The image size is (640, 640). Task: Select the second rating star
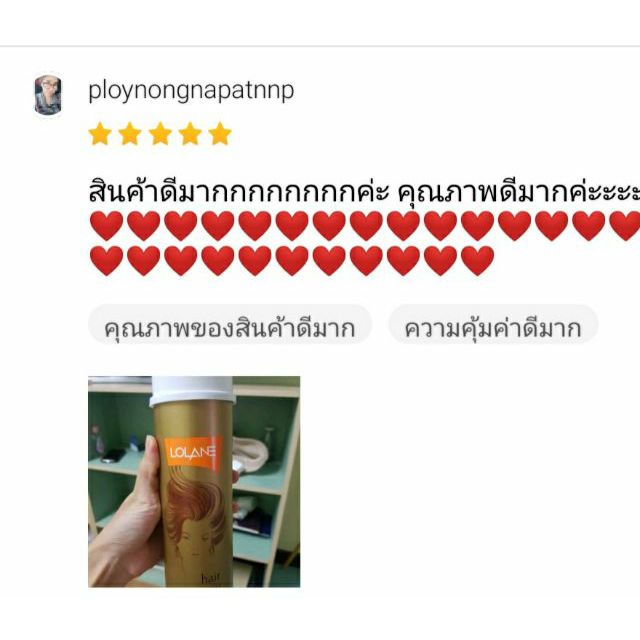pos(130,133)
